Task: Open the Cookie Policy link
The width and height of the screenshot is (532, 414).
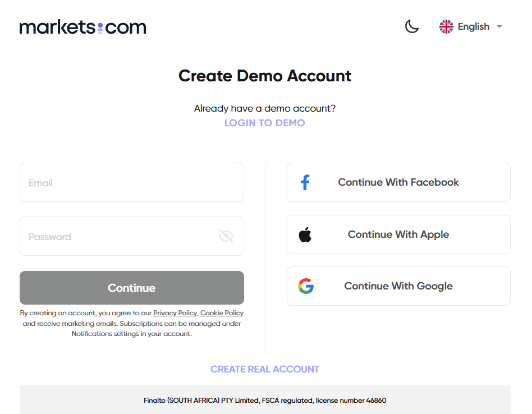Action: tap(221, 313)
